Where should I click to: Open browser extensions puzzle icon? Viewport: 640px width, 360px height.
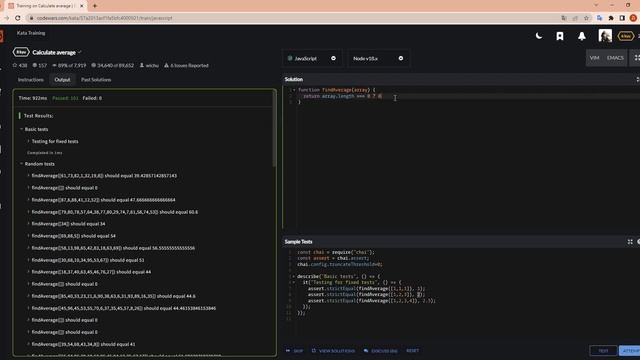click(611, 18)
